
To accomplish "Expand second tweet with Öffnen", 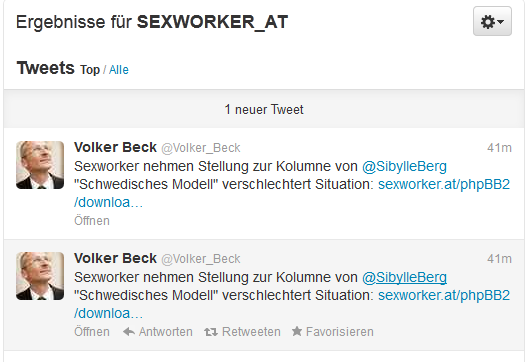I will tap(92, 331).
